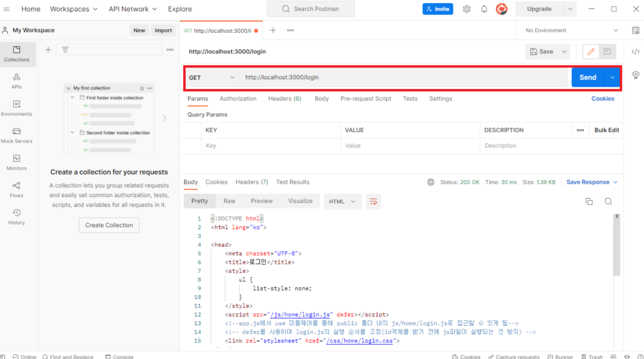644x359 pixels.
Task: Expand the Save options arrow
Action: coord(564,52)
